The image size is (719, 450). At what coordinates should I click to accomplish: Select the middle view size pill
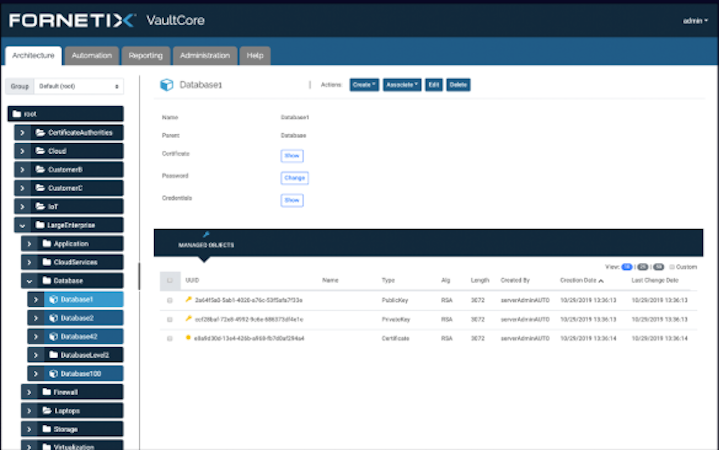coord(643,267)
